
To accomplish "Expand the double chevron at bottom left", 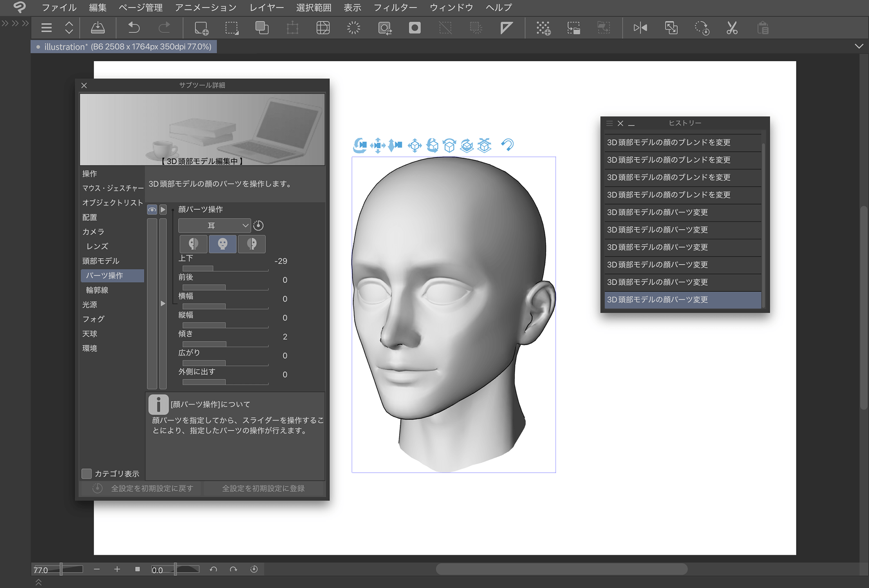I will click(x=38, y=582).
